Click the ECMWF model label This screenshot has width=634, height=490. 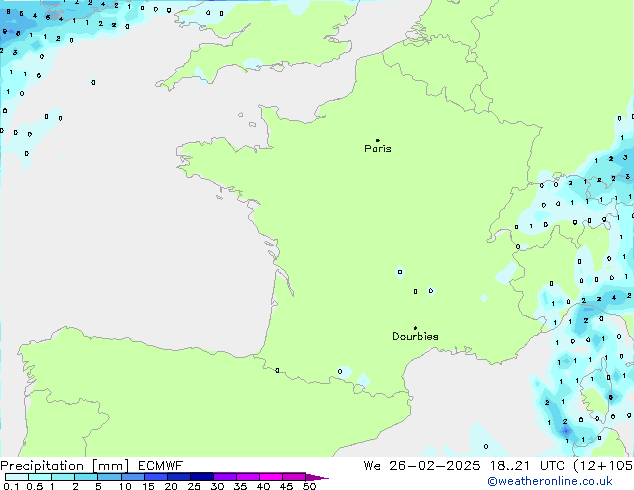click(x=161, y=466)
